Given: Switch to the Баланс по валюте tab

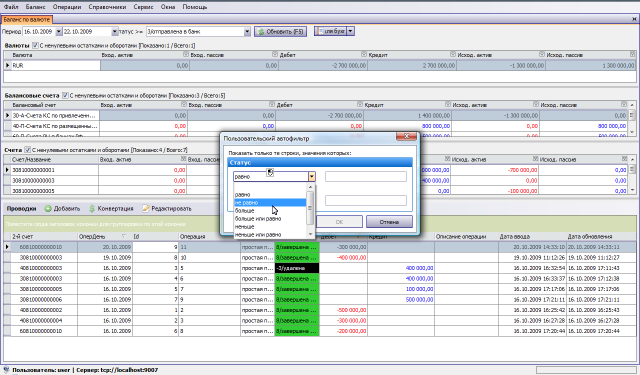Looking at the screenshot, I should pos(27,19).
